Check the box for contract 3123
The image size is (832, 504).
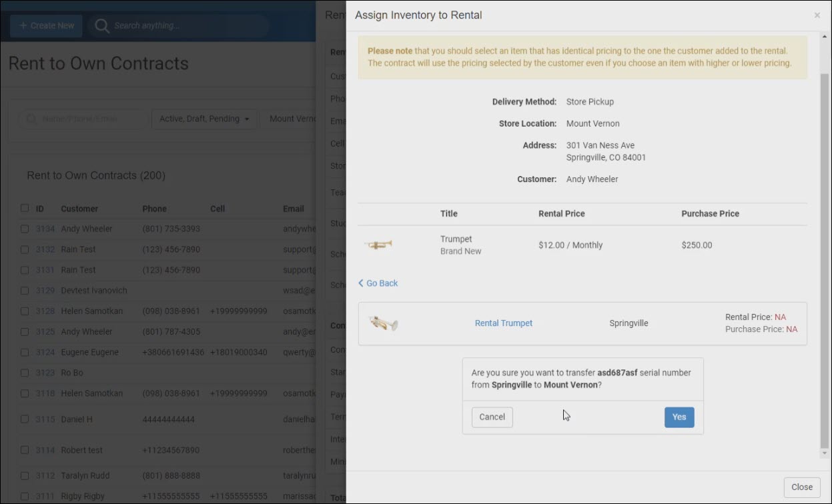click(25, 373)
